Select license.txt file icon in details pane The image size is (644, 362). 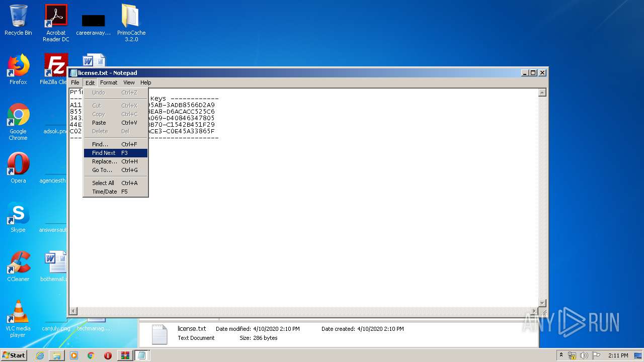point(159,334)
